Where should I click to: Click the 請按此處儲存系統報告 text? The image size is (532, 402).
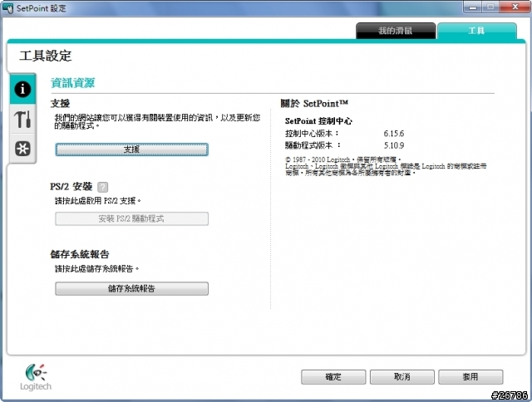[x=97, y=269]
